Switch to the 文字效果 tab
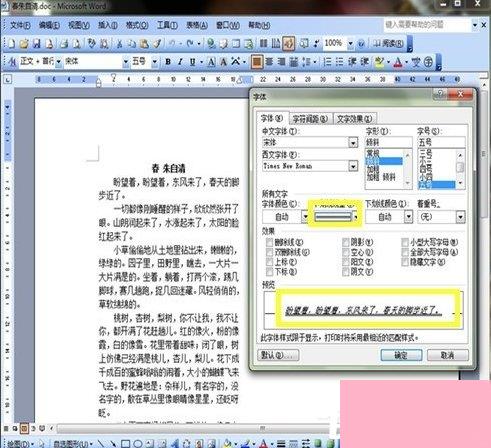 355,119
